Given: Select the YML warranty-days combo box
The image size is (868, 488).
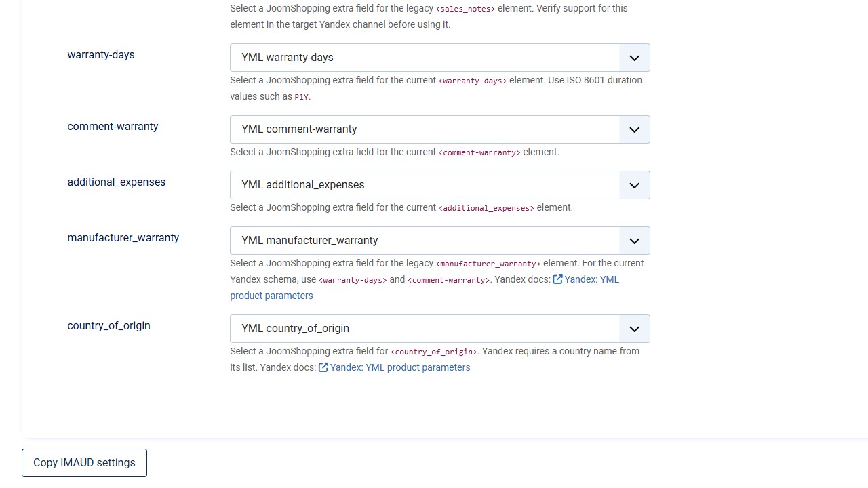Looking at the screenshot, I should point(440,58).
